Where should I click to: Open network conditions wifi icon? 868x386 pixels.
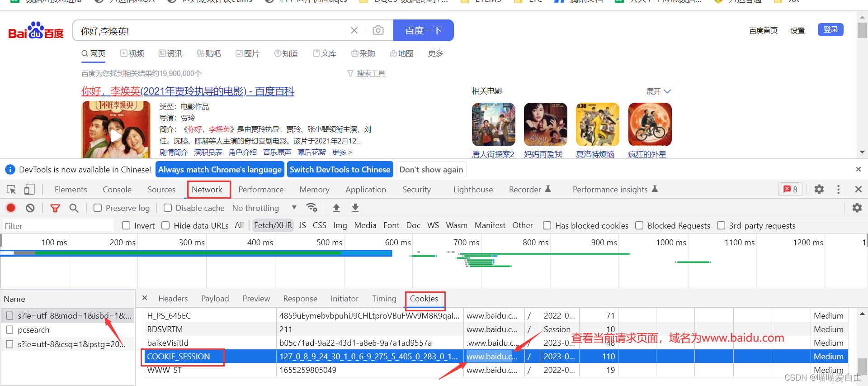tap(311, 208)
